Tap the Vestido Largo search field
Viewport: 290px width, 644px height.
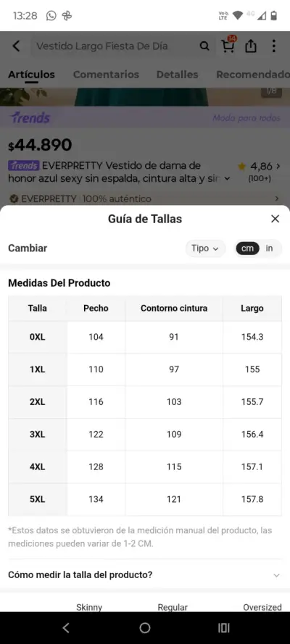click(115, 46)
